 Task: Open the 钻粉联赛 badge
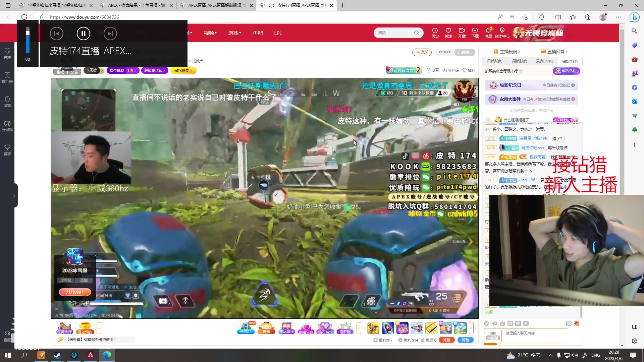[183, 70]
